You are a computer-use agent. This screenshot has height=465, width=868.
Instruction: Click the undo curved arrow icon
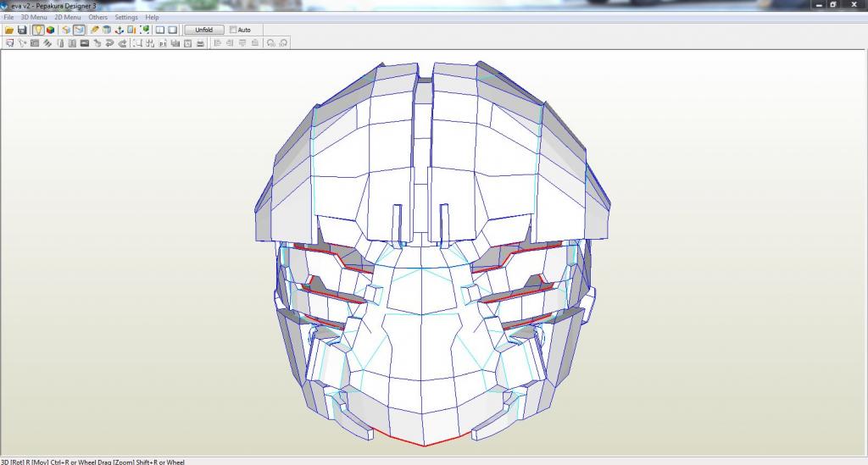109,43
